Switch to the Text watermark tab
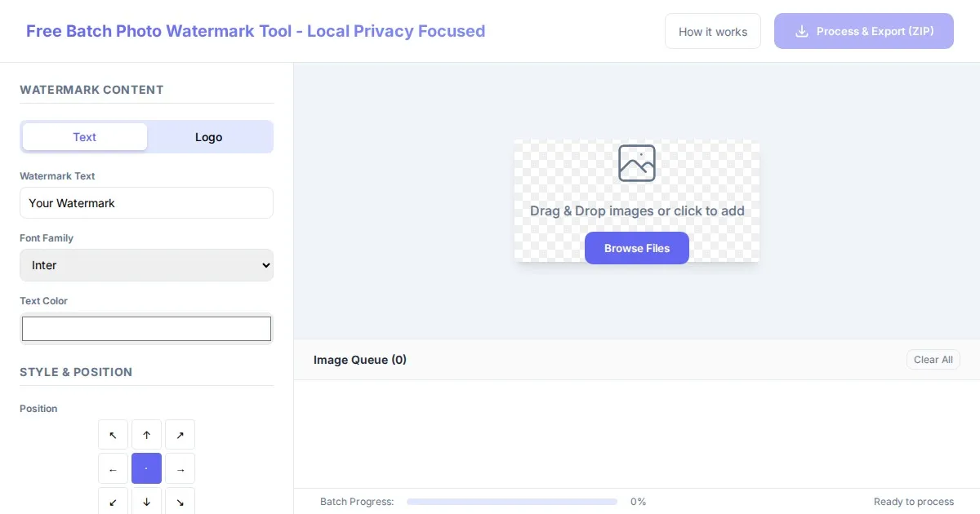Screen dimensions: 980x514 click(85, 137)
